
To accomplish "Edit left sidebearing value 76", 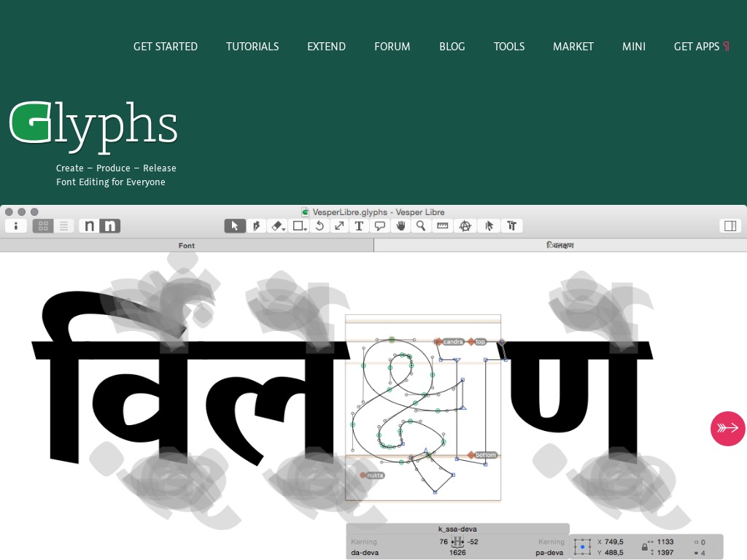I will point(444,542).
